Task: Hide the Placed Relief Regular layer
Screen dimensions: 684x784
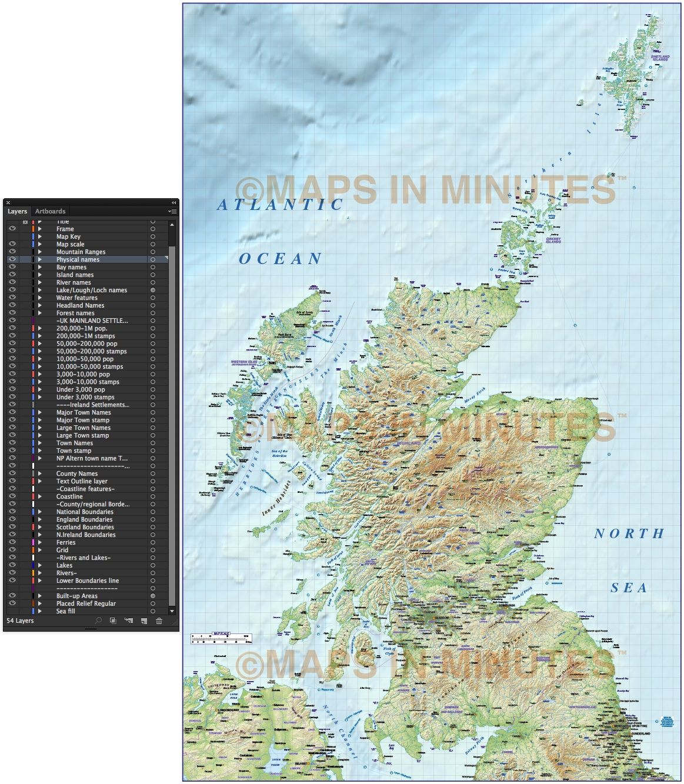Action: pyautogui.click(x=12, y=603)
